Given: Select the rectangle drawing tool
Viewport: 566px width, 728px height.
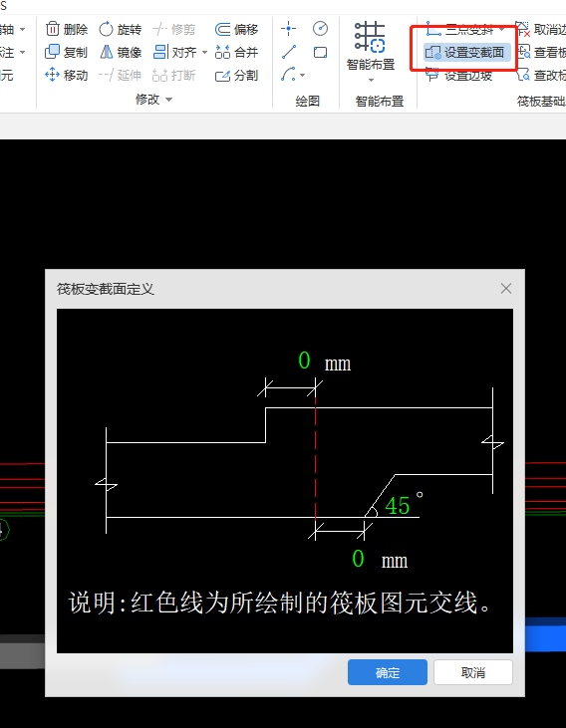Looking at the screenshot, I should click(320, 52).
